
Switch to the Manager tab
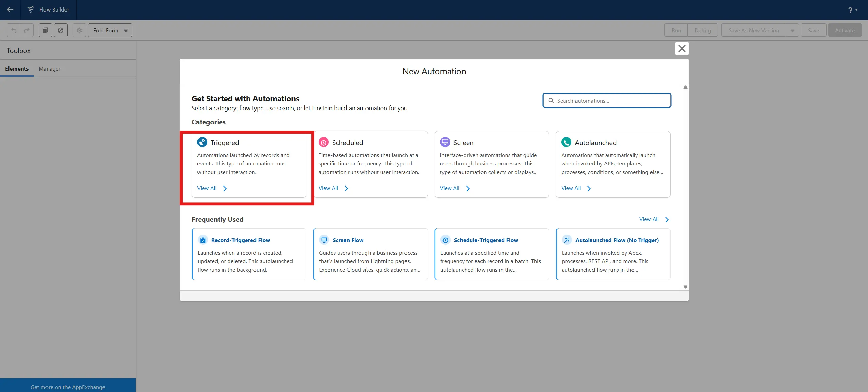50,68
